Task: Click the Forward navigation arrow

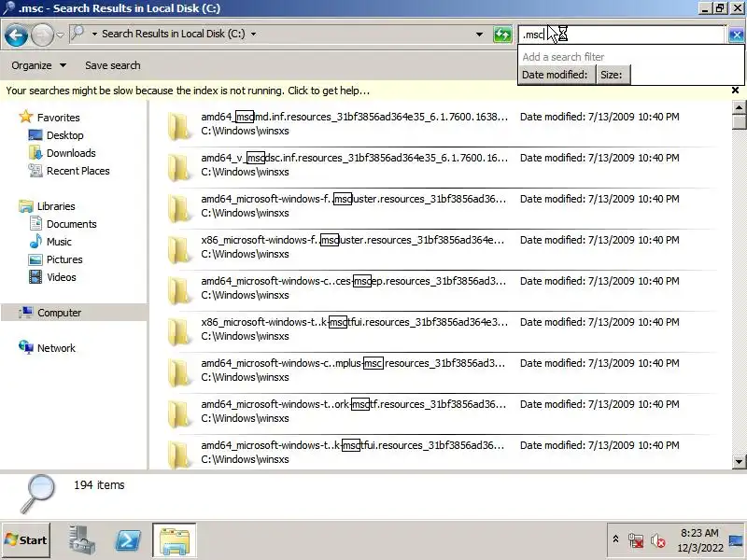Action: pos(42,35)
